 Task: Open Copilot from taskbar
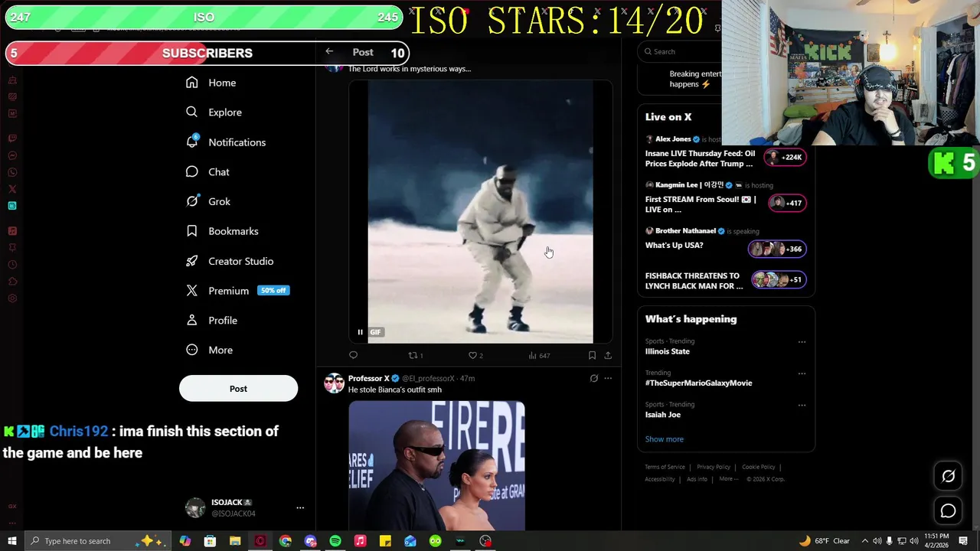coord(185,541)
